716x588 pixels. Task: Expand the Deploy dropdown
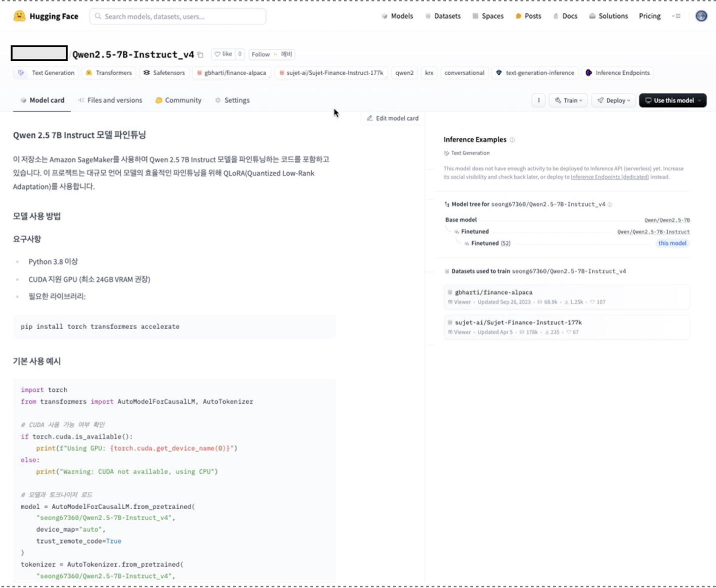[x=613, y=100]
